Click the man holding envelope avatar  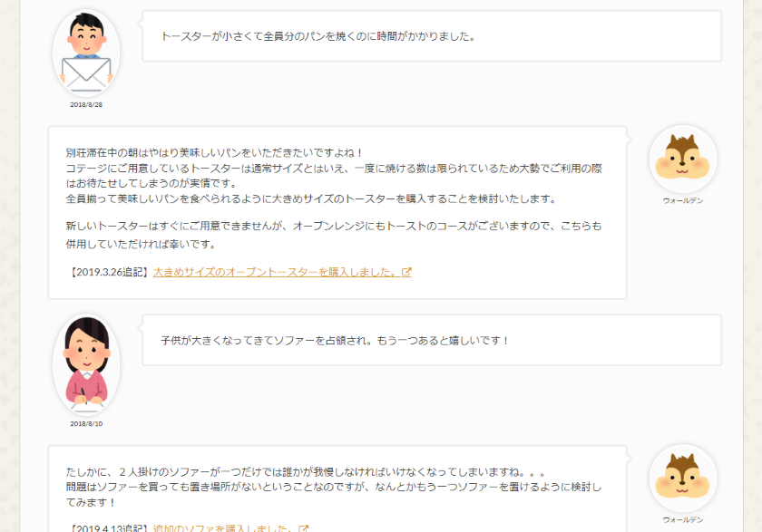click(86, 53)
